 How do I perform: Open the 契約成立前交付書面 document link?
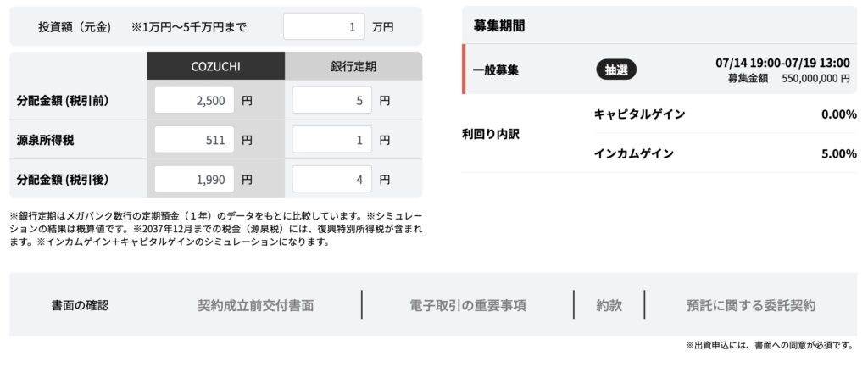(x=256, y=305)
